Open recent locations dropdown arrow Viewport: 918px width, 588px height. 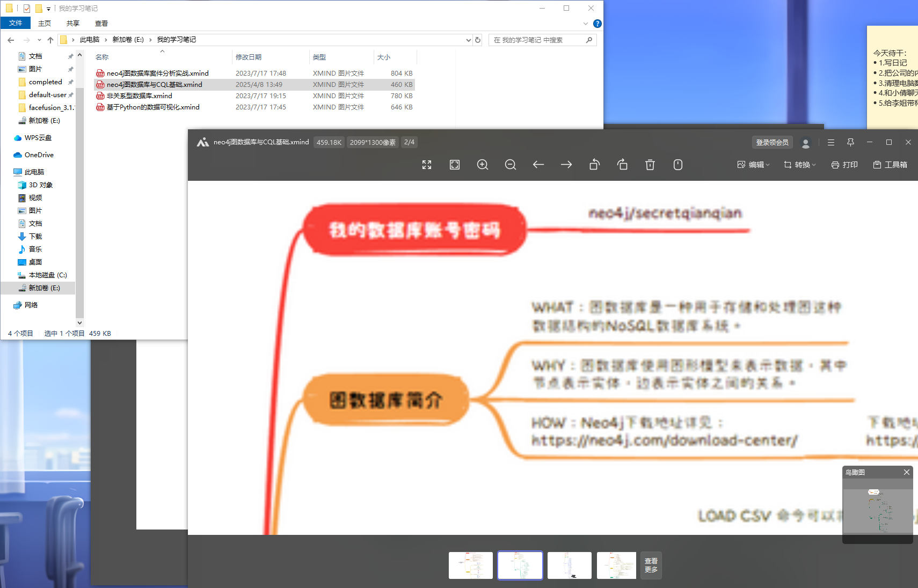tap(39, 40)
